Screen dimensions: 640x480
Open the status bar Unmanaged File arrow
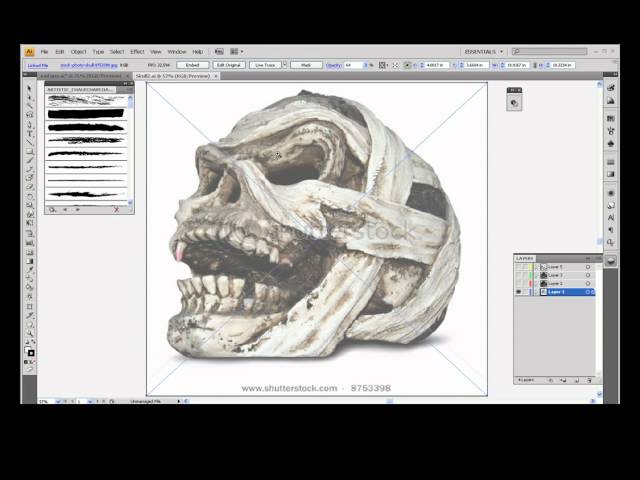coord(179,402)
